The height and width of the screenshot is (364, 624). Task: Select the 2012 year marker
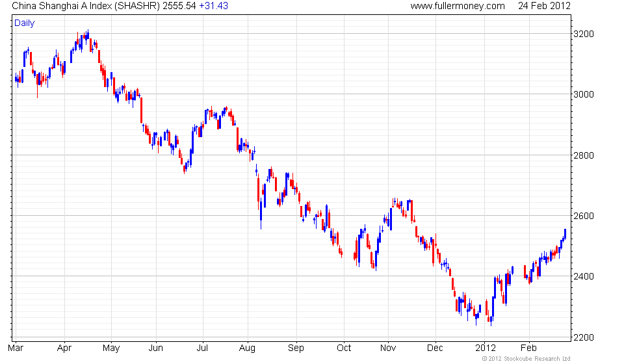tap(486, 348)
